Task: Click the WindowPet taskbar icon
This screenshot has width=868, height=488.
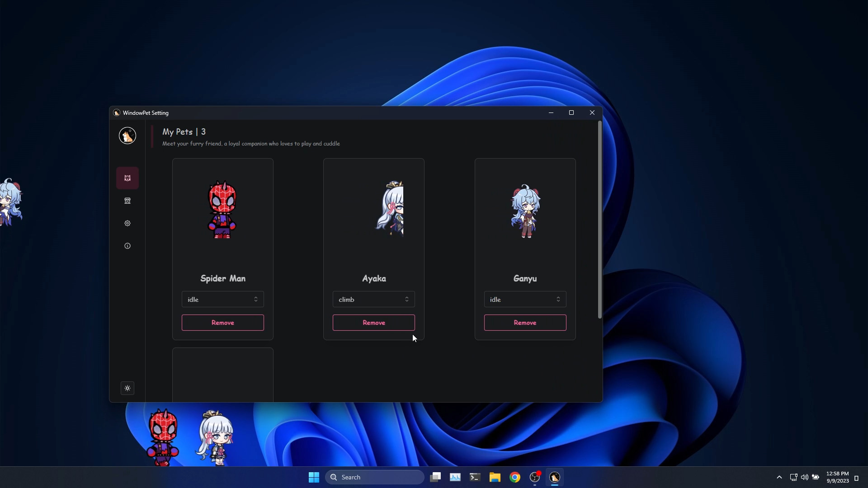Action: [555, 477]
